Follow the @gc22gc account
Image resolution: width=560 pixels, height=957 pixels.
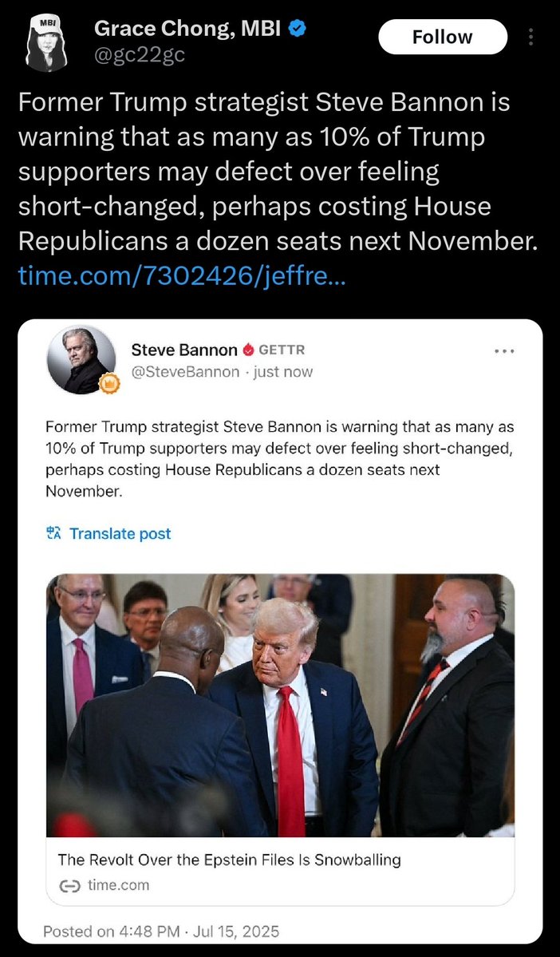[442, 38]
